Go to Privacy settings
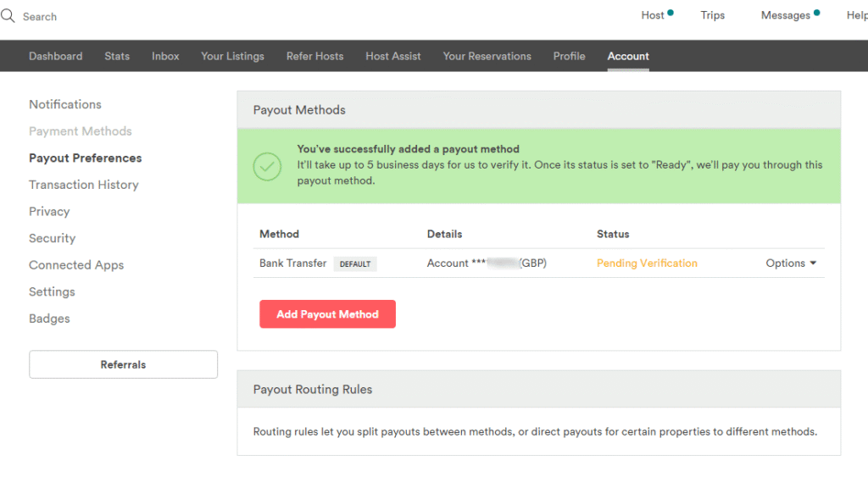The width and height of the screenshot is (868, 477). tap(49, 212)
